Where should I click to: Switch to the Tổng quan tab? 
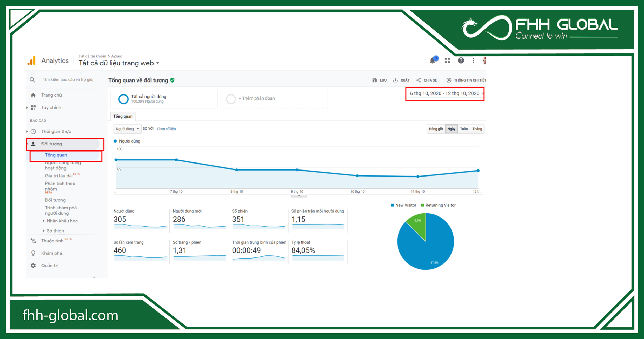pyautogui.click(x=123, y=116)
